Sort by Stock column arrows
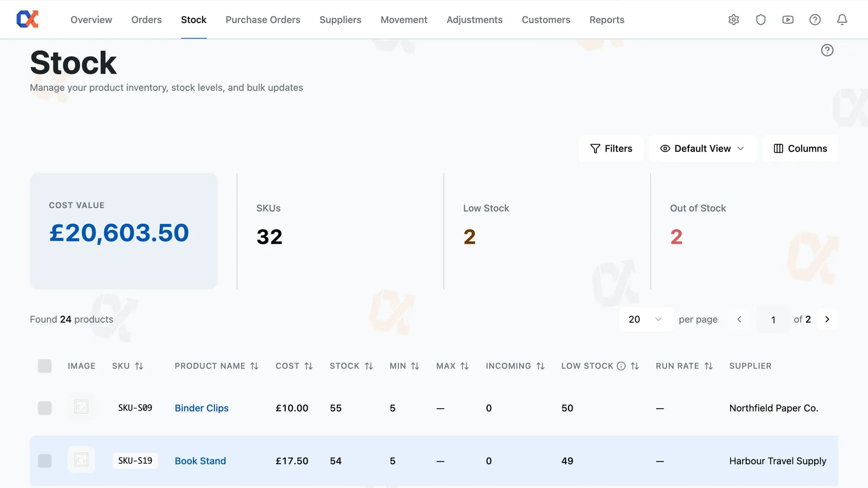Image resolution: width=868 pixels, height=488 pixels. click(x=369, y=366)
